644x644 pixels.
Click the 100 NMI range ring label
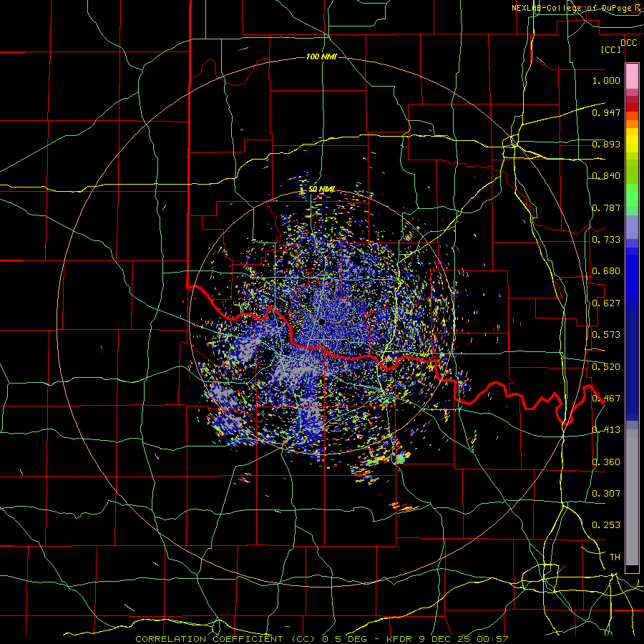tap(321, 57)
